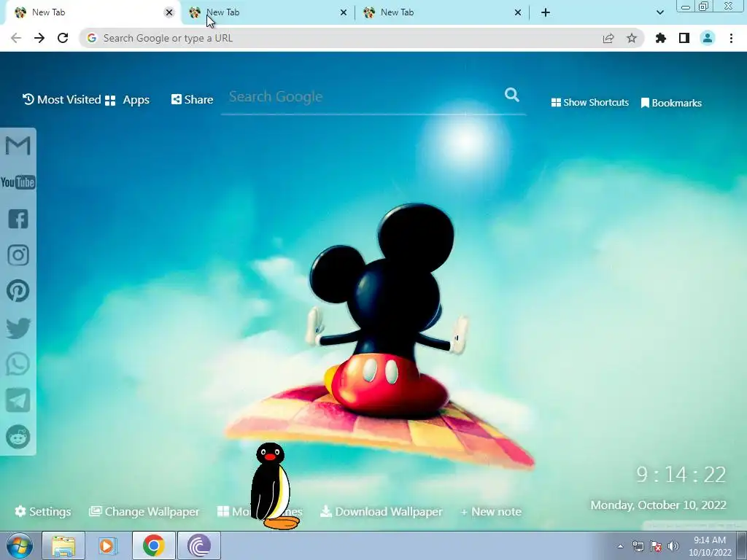The width and height of the screenshot is (747, 560).
Task: Reload the current page
Action: click(63, 38)
